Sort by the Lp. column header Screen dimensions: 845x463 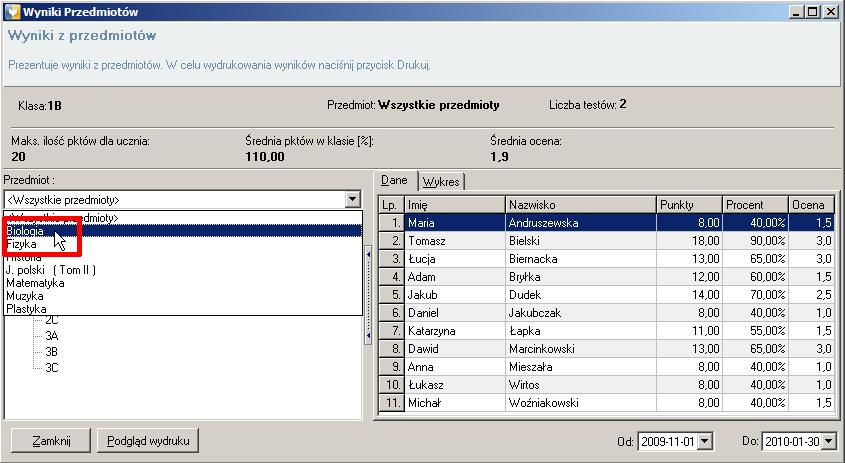pyautogui.click(x=391, y=205)
